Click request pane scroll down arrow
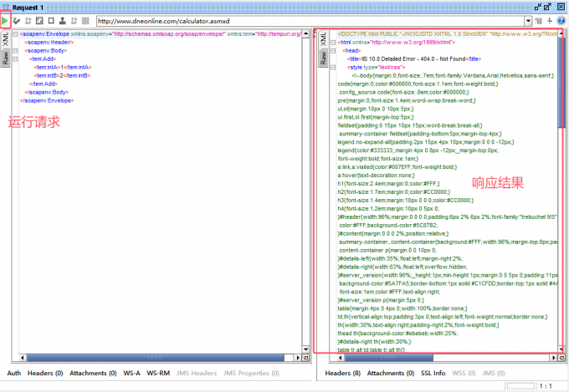The height and width of the screenshot is (392, 569). 306,350
